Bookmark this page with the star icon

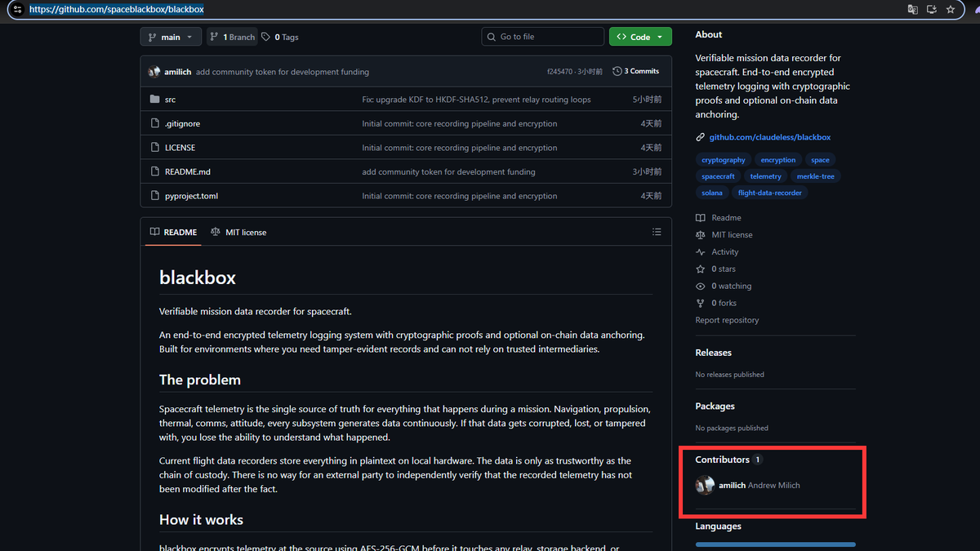pyautogui.click(x=951, y=9)
